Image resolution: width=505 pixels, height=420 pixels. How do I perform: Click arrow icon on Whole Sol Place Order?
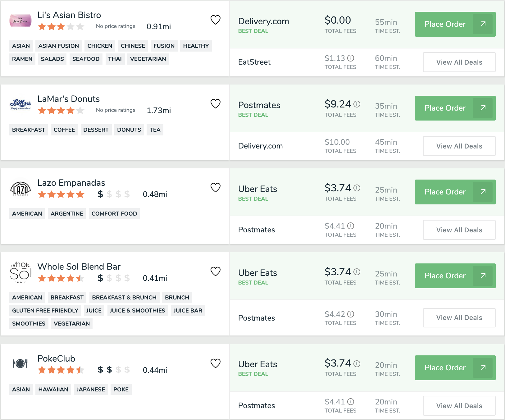483,276
